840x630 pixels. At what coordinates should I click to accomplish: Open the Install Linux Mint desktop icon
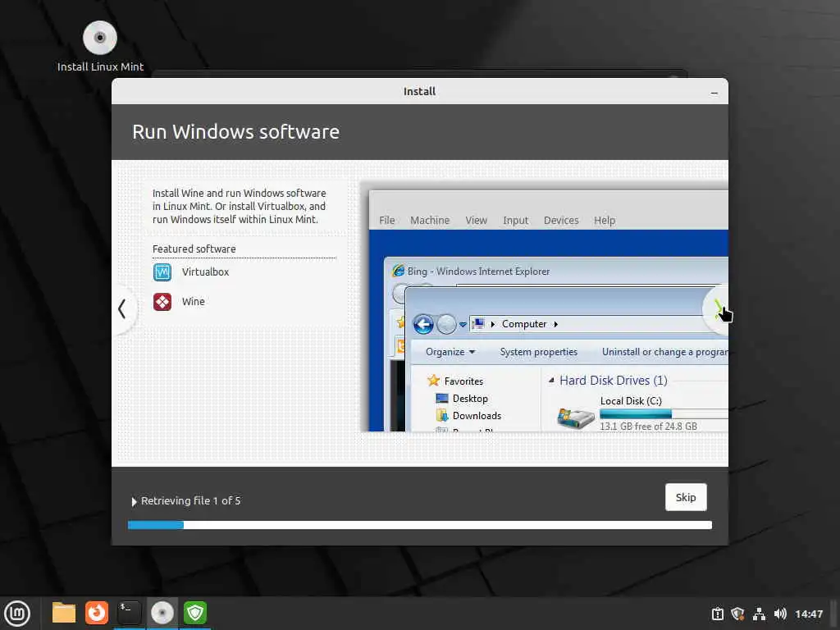click(100, 46)
